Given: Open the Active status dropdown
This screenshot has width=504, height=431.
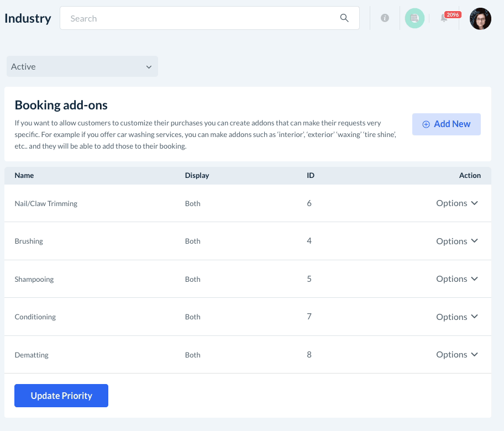Looking at the screenshot, I should point(82,66).
